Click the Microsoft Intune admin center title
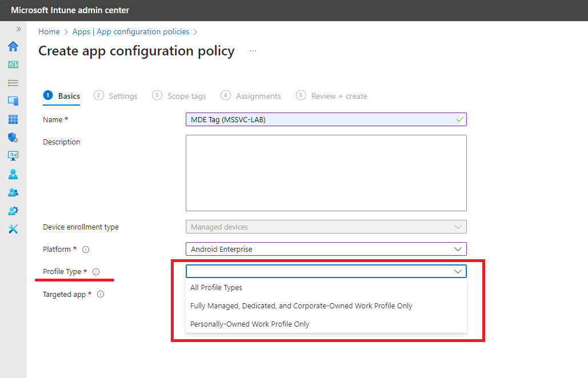The height and width of the screenshot is (378, 588). click(70, 10)
